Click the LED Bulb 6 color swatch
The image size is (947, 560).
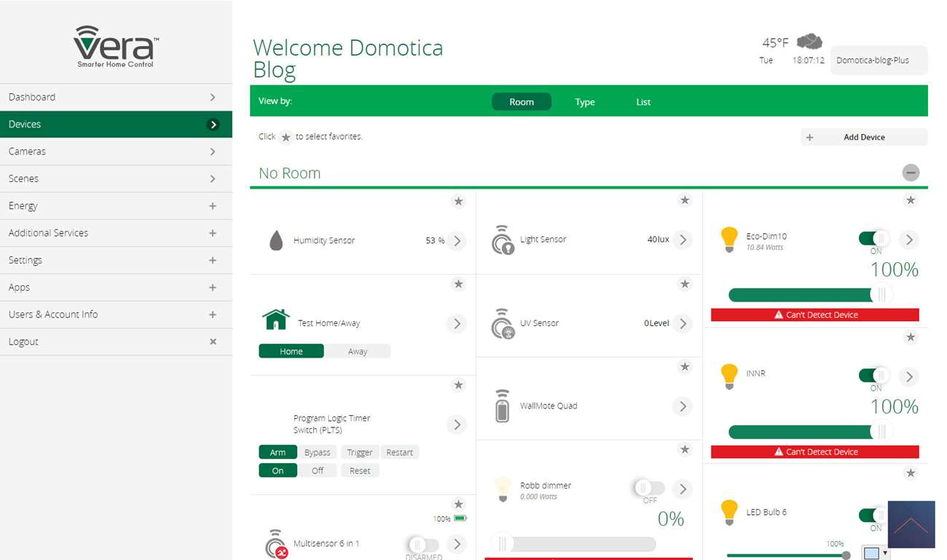[871, 553]
